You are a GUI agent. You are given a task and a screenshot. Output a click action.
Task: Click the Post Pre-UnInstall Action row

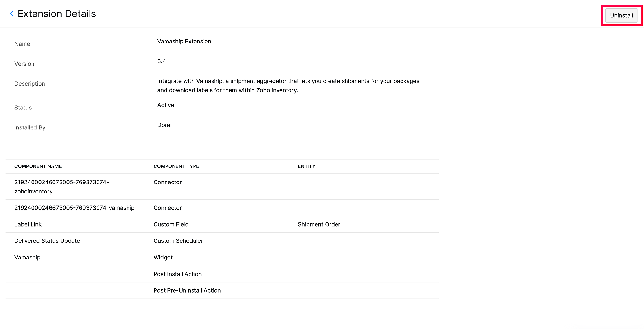coord(187,290)
